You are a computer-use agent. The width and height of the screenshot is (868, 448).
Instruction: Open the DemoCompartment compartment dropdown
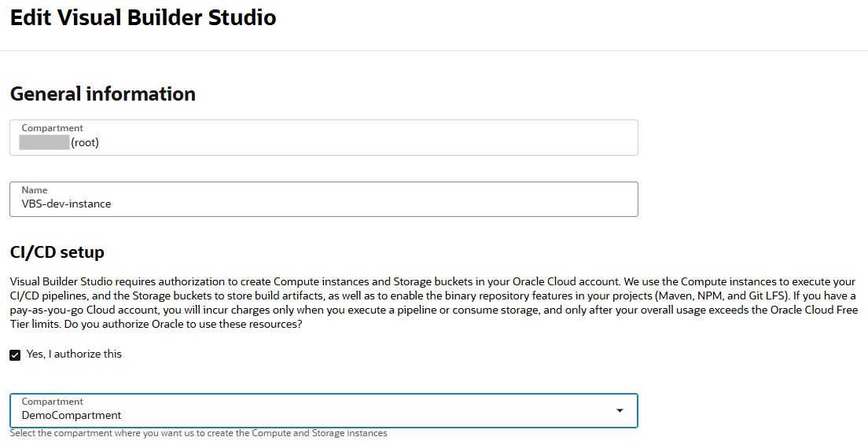[x=323, y=410]
